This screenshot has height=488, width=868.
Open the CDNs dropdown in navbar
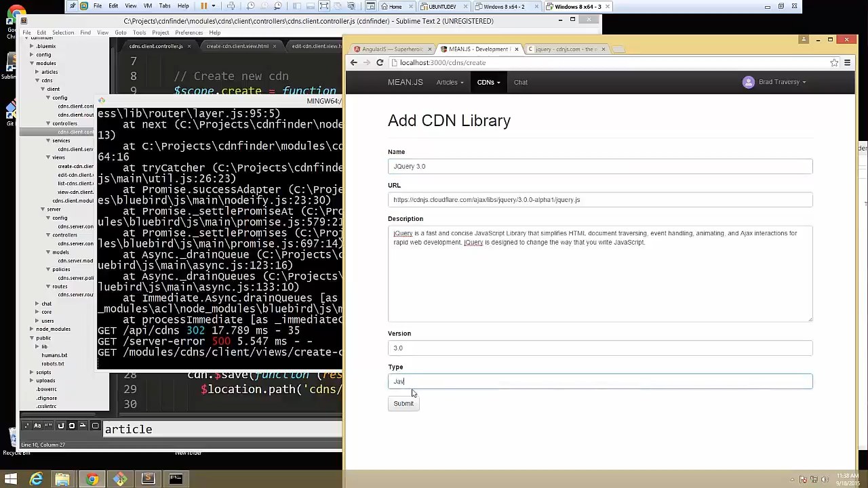pos(488,82)
